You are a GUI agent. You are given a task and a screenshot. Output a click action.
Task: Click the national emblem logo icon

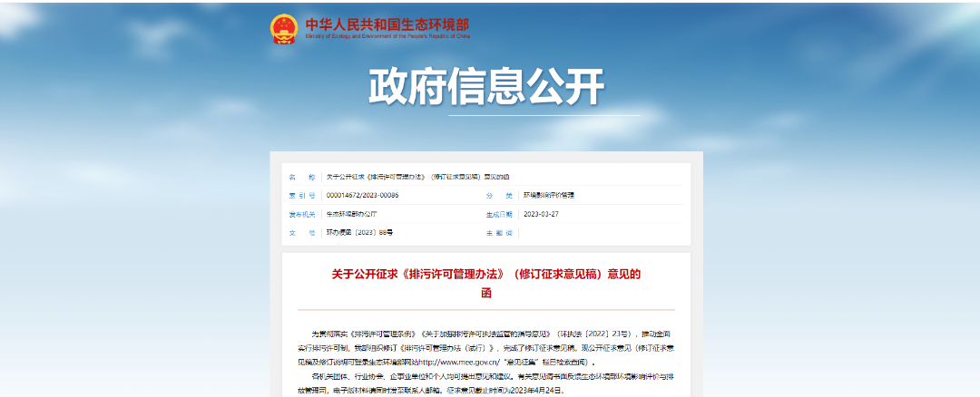click(x=283, y=28)
